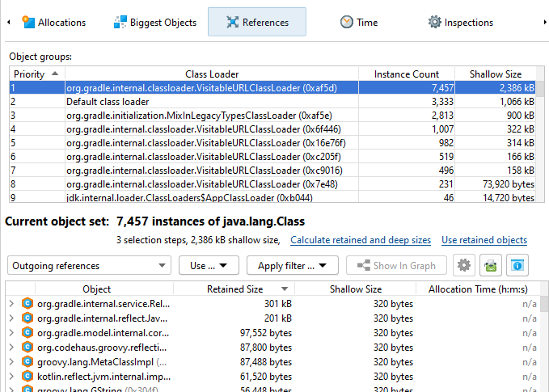Viewport: 549px width, 392px height.
Task: Expand the groovy.lang.MetaClassImpl node
Action: tap(11, 362)
